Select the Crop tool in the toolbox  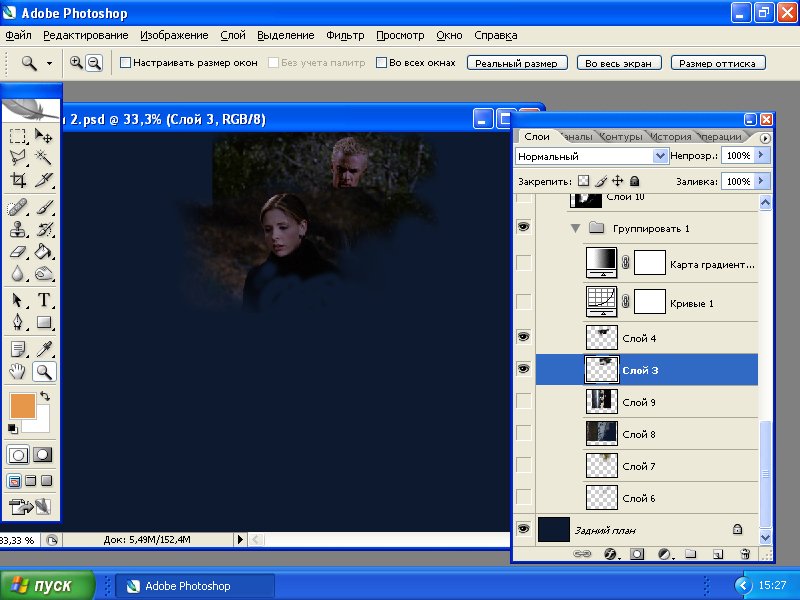pos(18,181)
